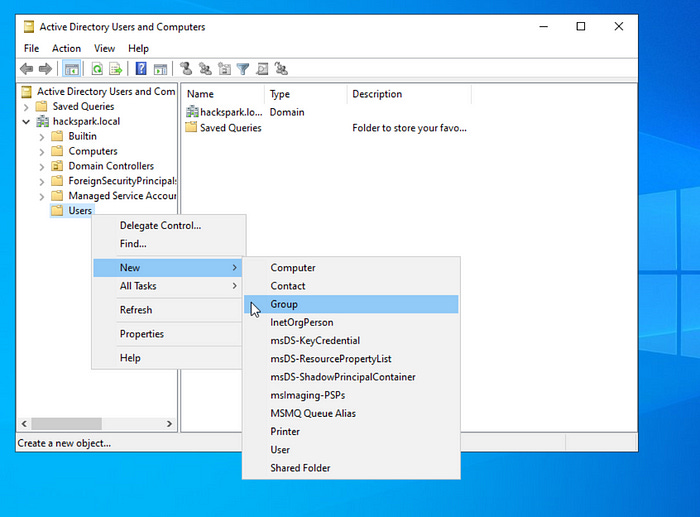The height and width of the screenshot is (517, 700).
Task: Create a new User from submenu
Action: (x=351, y=450)
